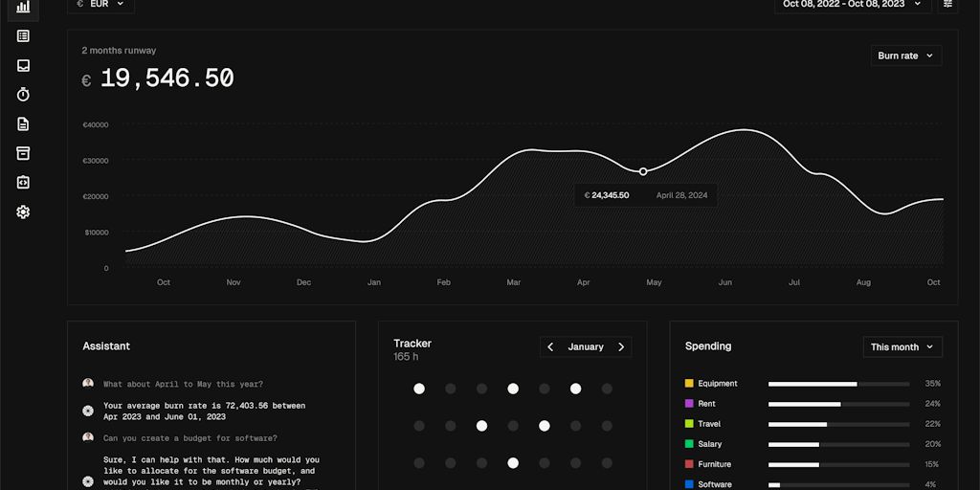This screenshot has width=980, height=490.
Task: Open the overview bar chart sidebar icon
Action: tap(23, 7)
